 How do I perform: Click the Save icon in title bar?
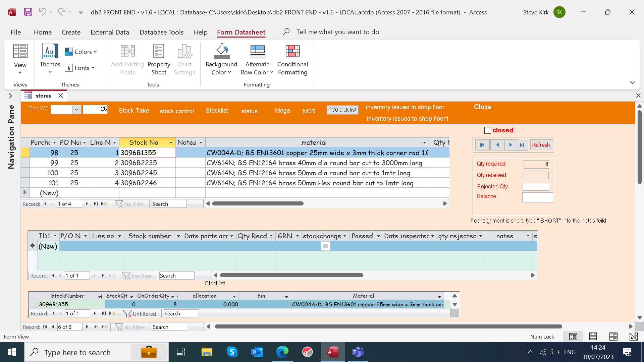pyautogui.click(x=28, y=12)
